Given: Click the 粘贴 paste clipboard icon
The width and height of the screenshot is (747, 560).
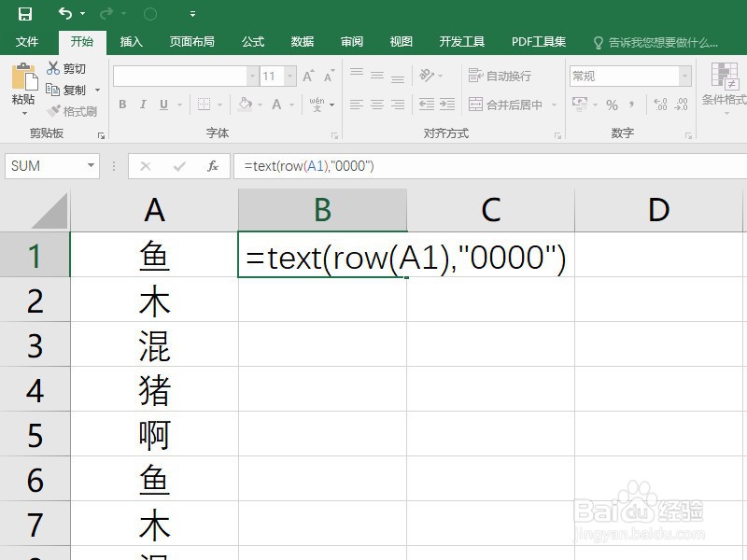Looking at the screenshot, I should (23, 77).
